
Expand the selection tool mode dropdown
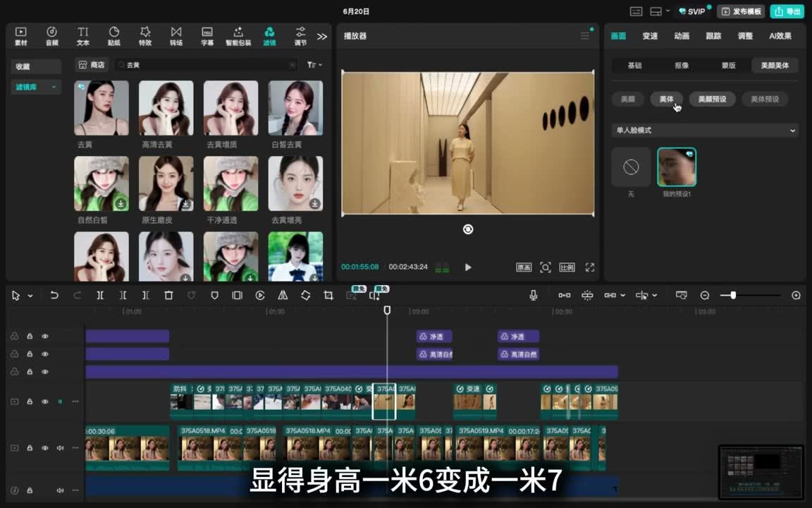click(x=30, y=296)
